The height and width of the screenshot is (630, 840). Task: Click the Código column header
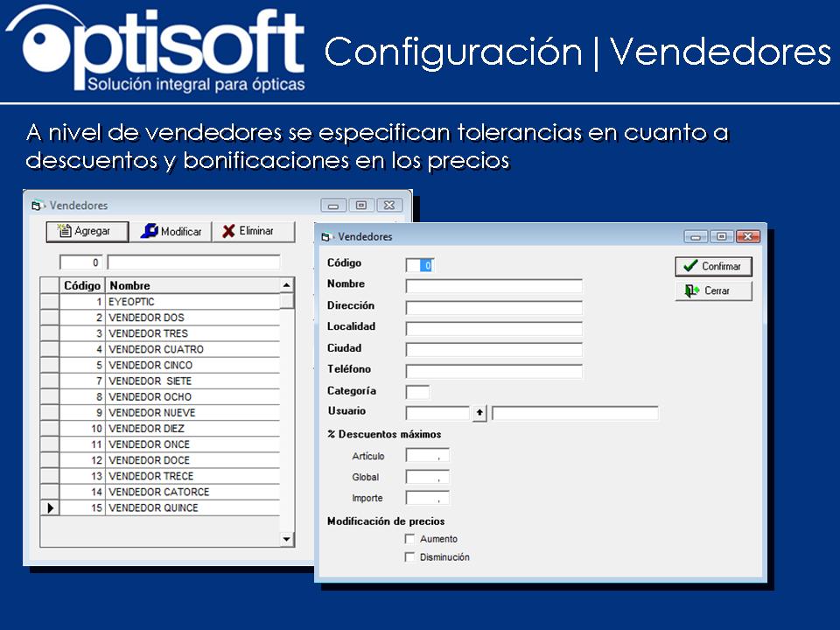pos(81,285)
